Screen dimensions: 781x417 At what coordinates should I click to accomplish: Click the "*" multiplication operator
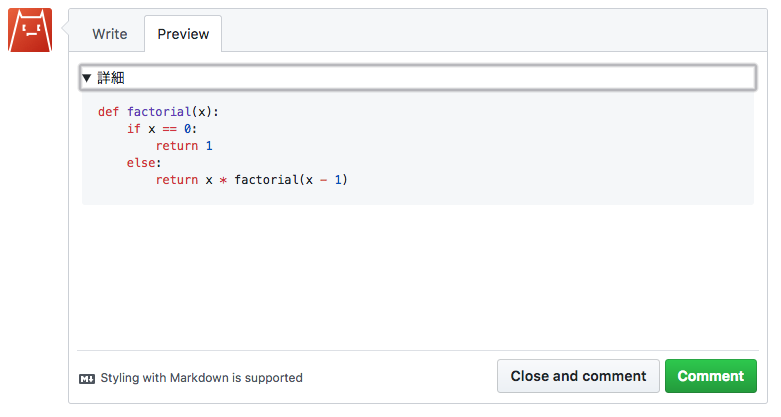pos(223,180)
